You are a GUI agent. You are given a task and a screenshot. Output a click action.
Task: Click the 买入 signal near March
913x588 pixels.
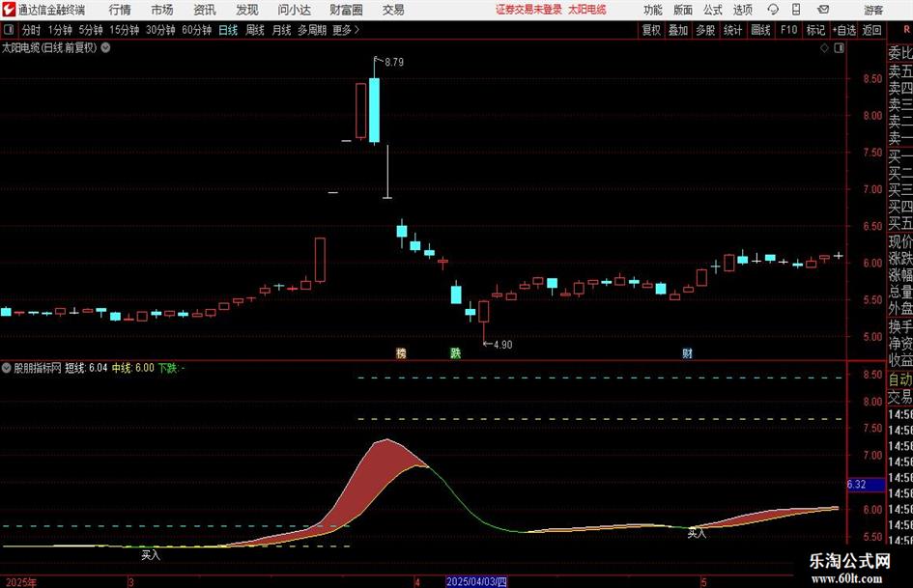[x=151, y=555]
